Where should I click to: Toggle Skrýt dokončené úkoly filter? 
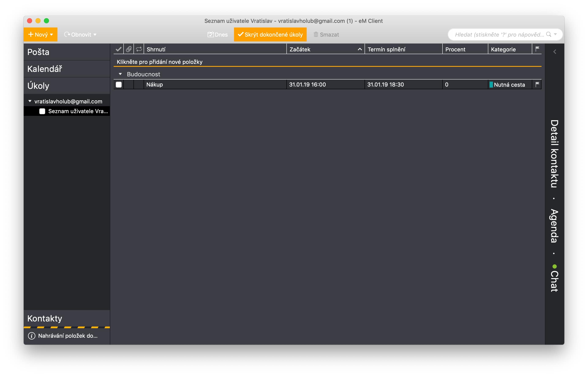(x=270, y=34)
